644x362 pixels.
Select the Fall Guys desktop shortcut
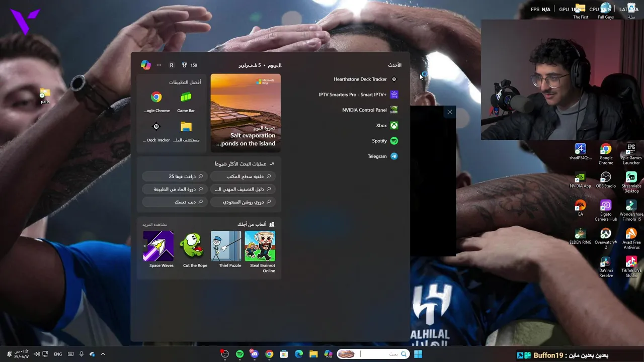pyautogui.click(x=606, y=11)
